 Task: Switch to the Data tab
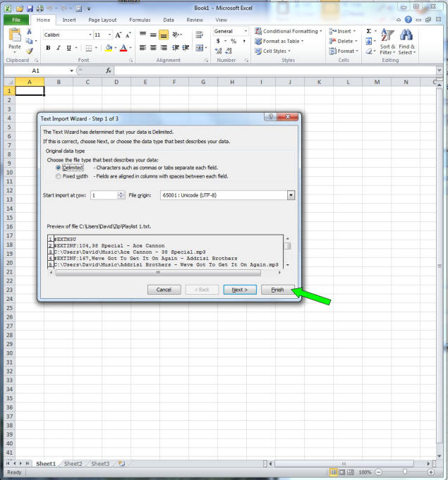coord(168,20)
